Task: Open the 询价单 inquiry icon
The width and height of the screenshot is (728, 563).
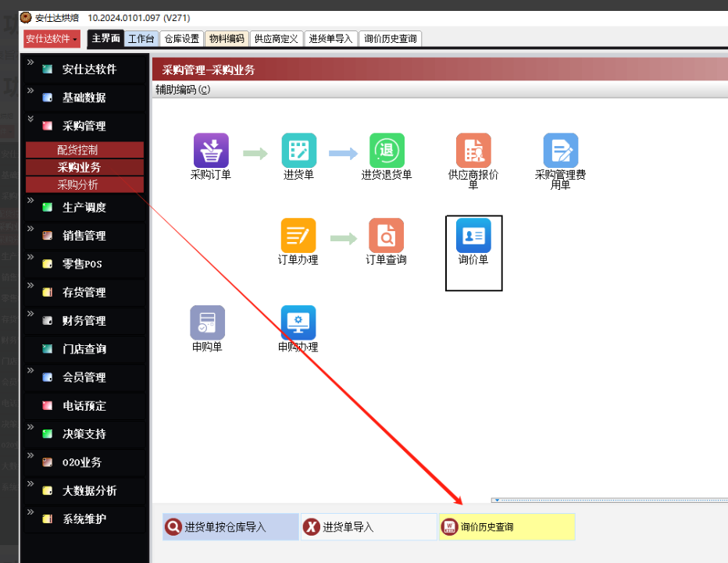Action: tap(473, 235)
